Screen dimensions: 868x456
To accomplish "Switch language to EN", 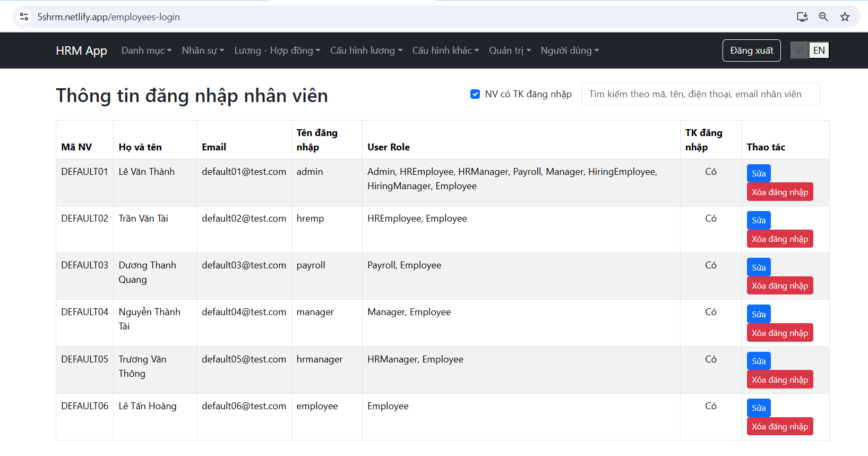I will pyautogui.click(x=819, y=50).
